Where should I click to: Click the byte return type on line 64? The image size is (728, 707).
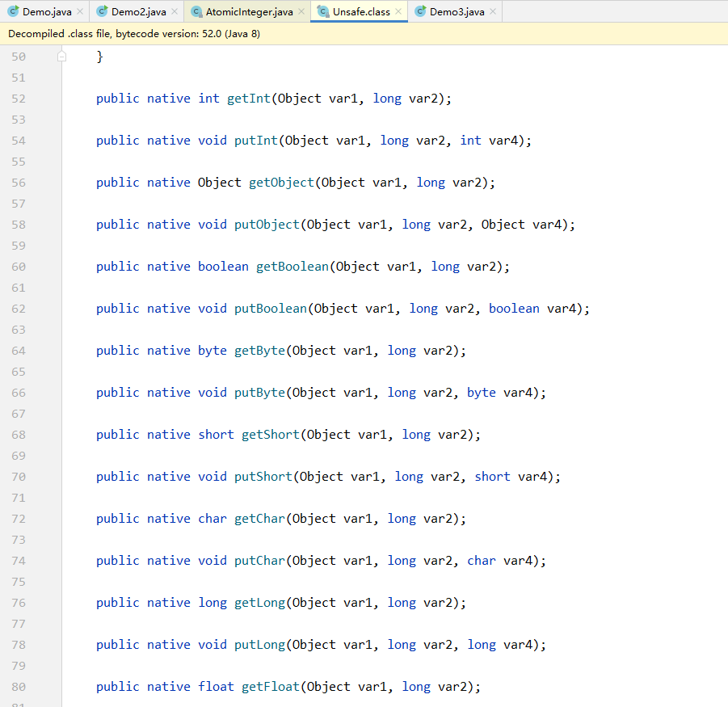213,351
